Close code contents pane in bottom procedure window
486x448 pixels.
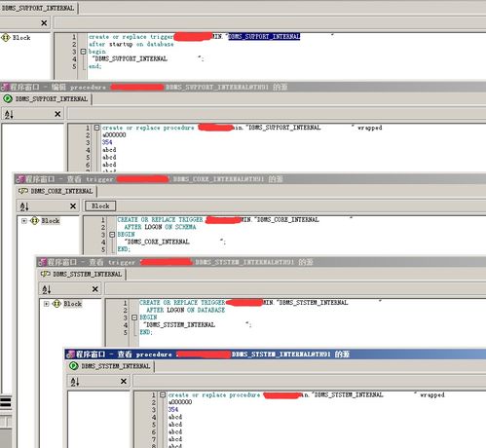(x=124, y=382)
